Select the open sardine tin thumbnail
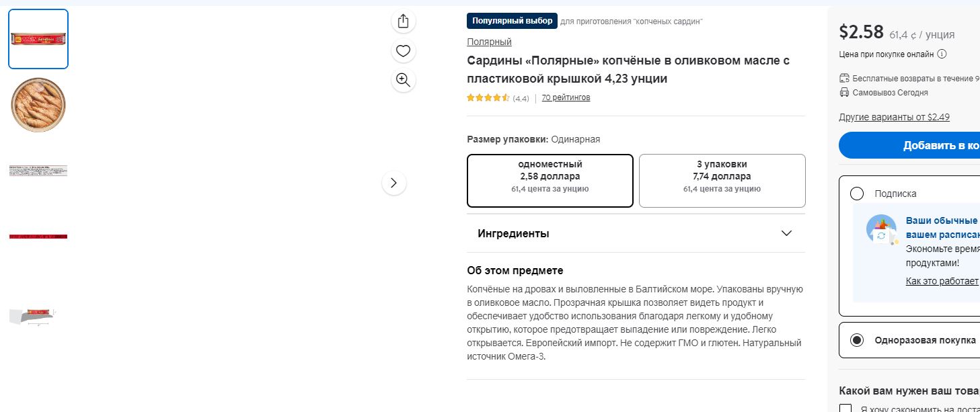 [38, 105]
